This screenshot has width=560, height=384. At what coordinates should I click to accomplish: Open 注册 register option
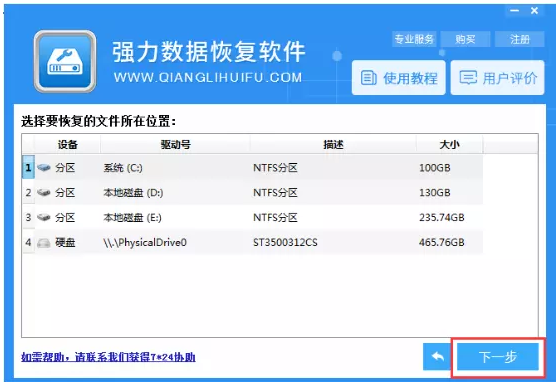[520, 39]
